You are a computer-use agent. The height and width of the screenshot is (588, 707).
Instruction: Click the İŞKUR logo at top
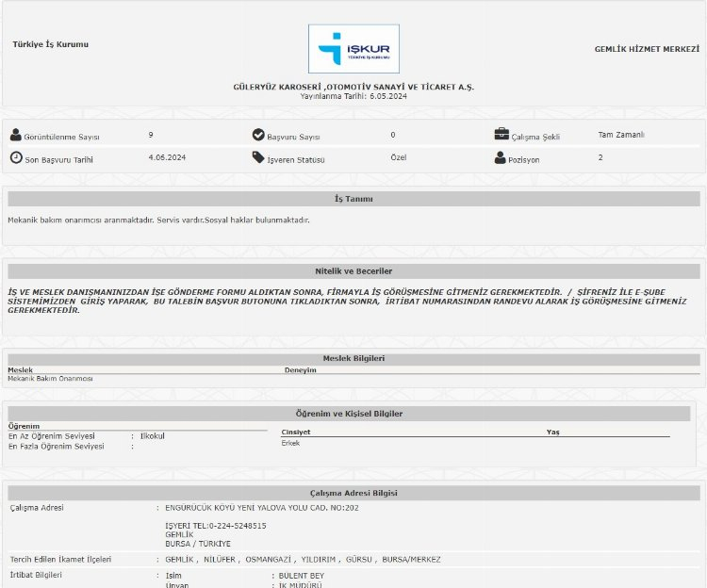pyautogui.click(x=353, y=49)
